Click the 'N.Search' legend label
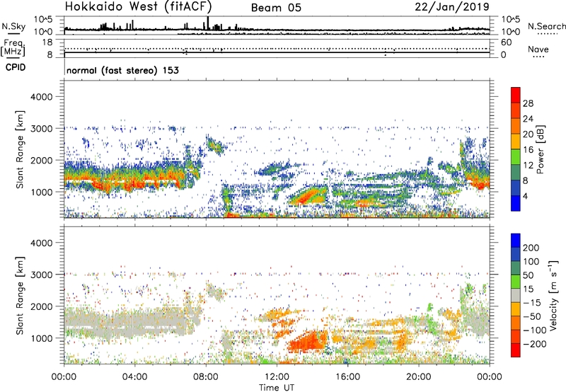Image resolution: width=566 pixels, height=392 pixels. [x=546, y=26]
